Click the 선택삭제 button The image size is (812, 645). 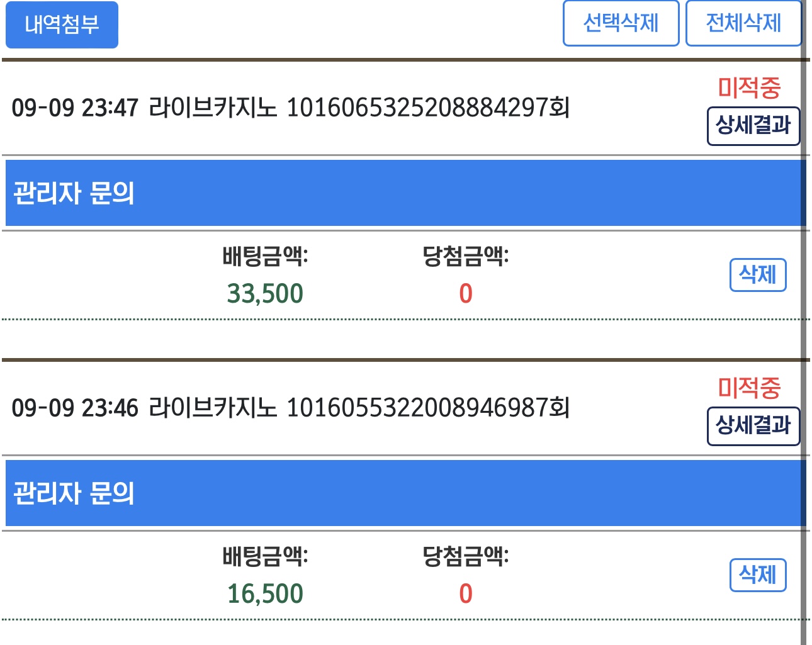(621, 23)
